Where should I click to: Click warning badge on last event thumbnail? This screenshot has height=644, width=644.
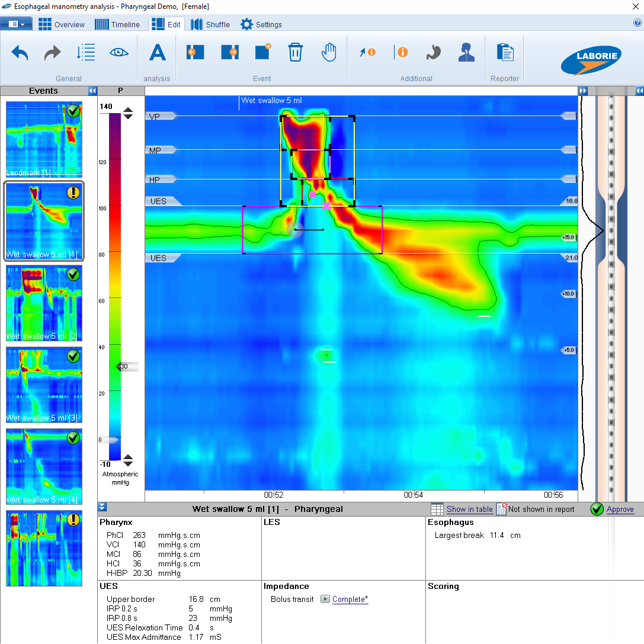[73, 520]
